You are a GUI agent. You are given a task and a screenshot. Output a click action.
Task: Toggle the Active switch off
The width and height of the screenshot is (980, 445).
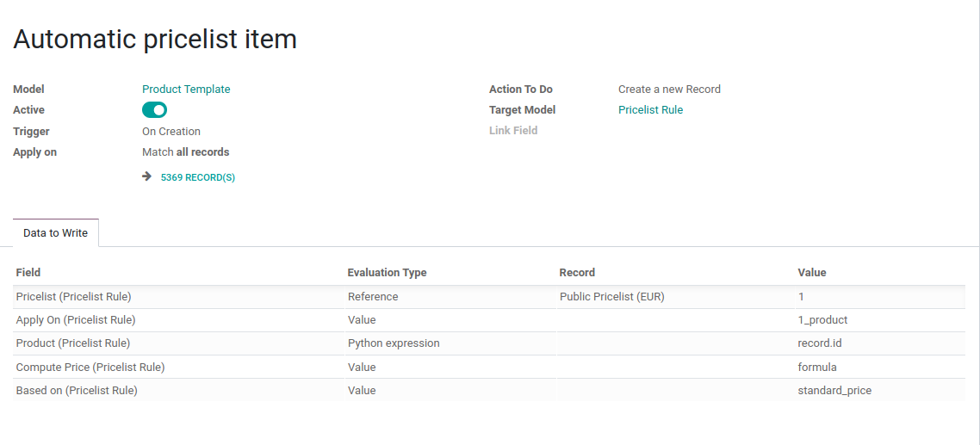[x=154, y=110]
